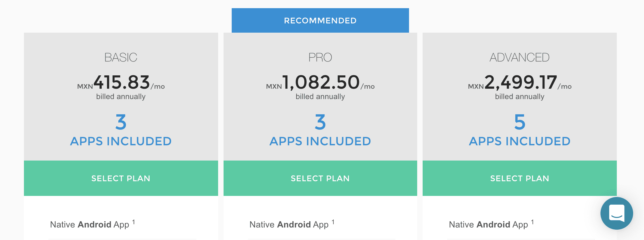The width and height of the screenshot is (644, 240).
Task: Click 'Native Android App' on the Basic card
Action: [x=90, y=224]
